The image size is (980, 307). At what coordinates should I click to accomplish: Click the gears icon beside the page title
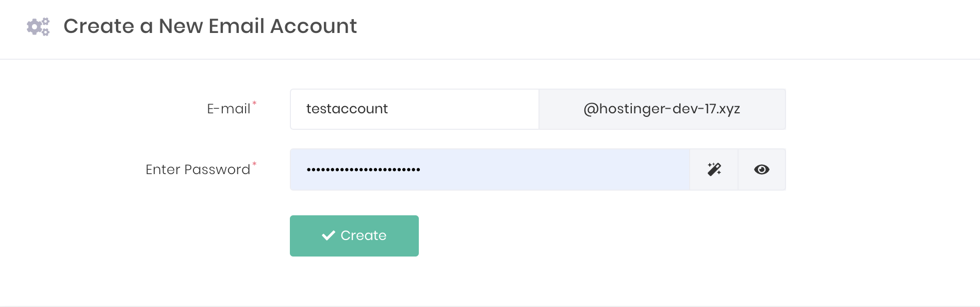click(x=38, y=26)
